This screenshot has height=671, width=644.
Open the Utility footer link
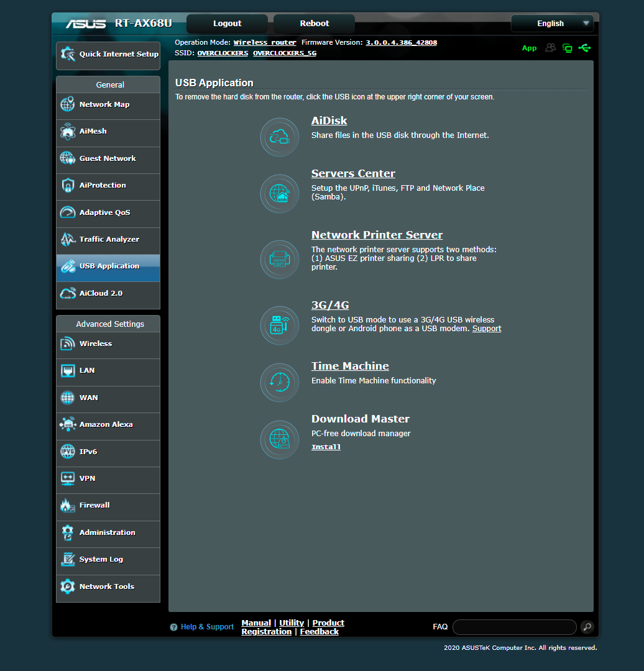tap(292, 623)
